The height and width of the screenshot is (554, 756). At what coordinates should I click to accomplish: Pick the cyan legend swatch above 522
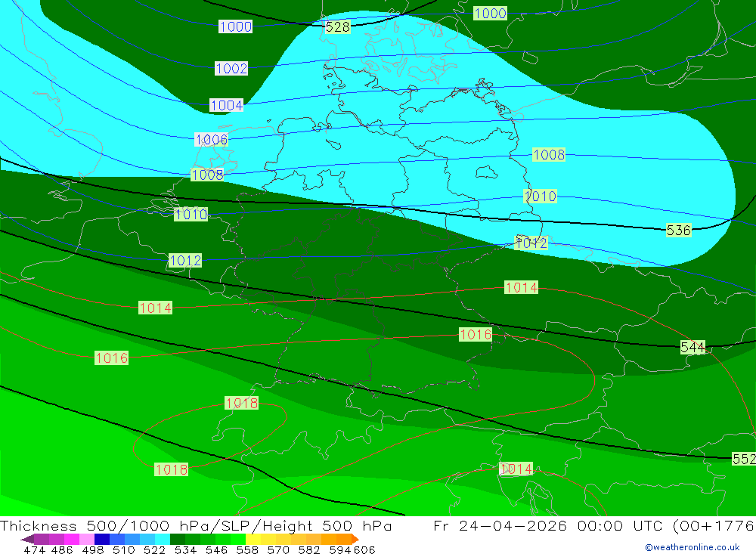(x=163, y=539)
